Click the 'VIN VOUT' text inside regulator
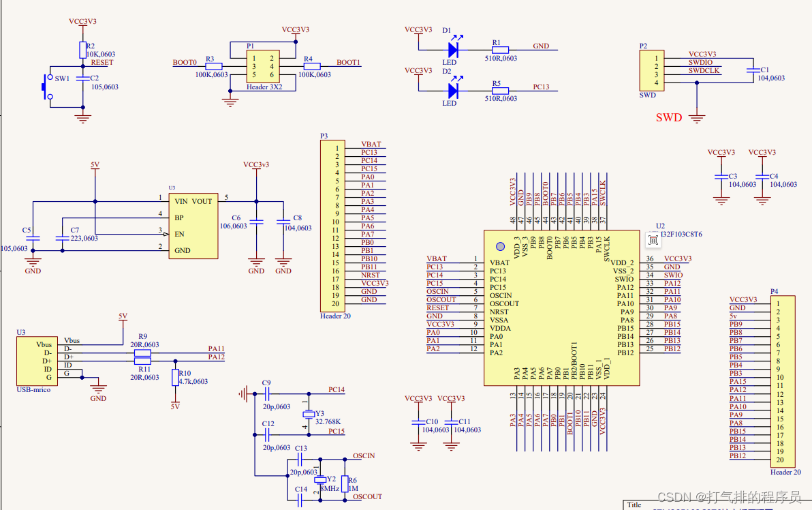 click(x=193, y=202)
